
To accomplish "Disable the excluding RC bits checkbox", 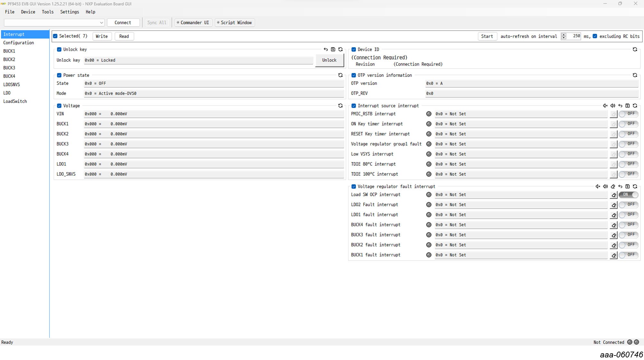I will (594, 36).
